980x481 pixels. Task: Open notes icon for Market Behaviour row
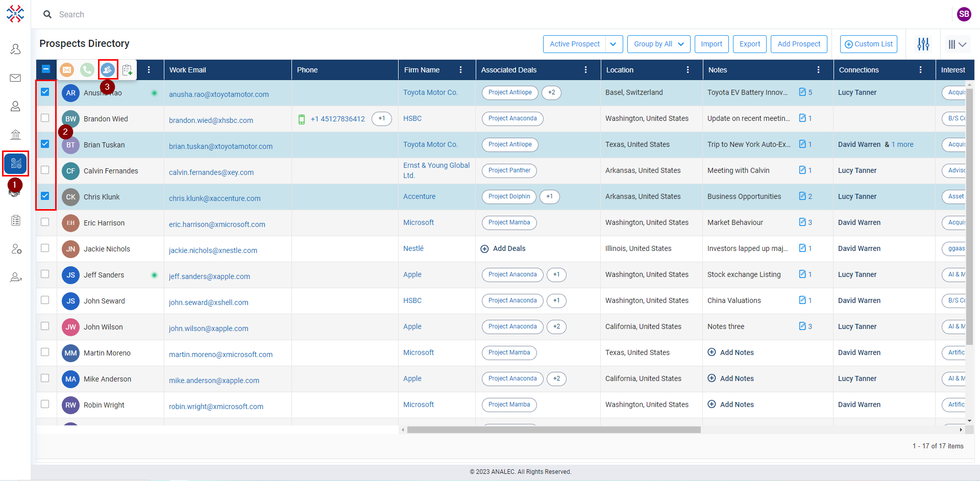(x=803, y=222)
